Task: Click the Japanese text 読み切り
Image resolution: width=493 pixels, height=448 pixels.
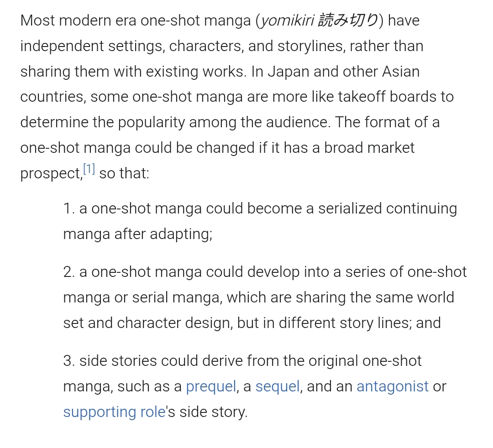Action: [348, 21]
